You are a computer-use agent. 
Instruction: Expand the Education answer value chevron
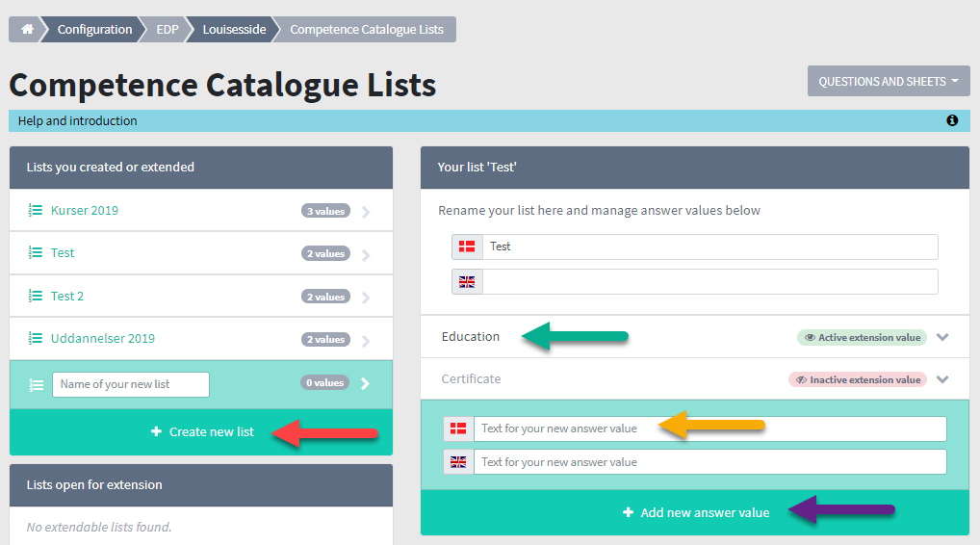pyautogui.click(x=942, y=338)
